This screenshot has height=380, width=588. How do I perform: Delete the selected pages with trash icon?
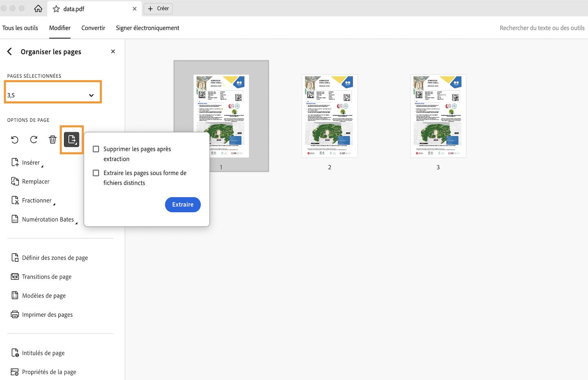[x=52, y=140]
